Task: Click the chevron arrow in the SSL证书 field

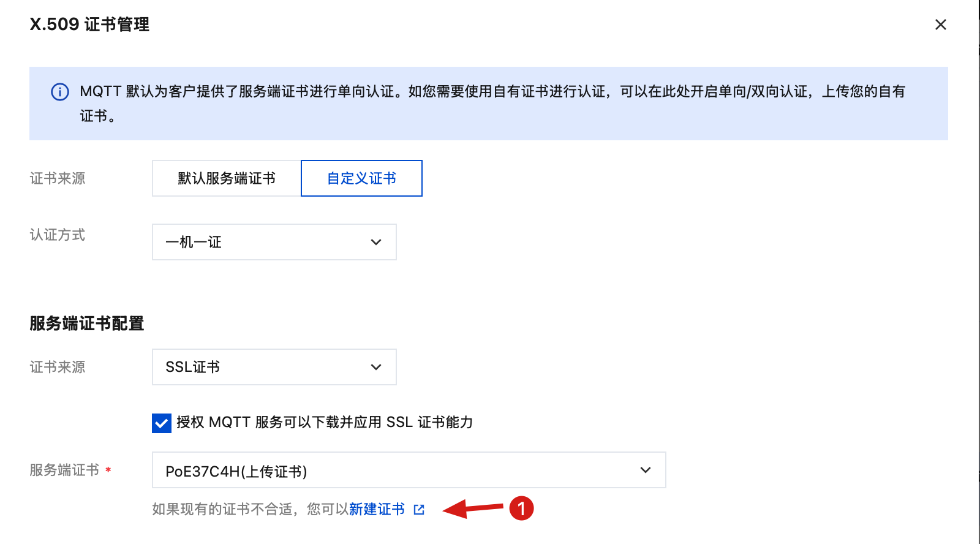Action: pos(376,367)
